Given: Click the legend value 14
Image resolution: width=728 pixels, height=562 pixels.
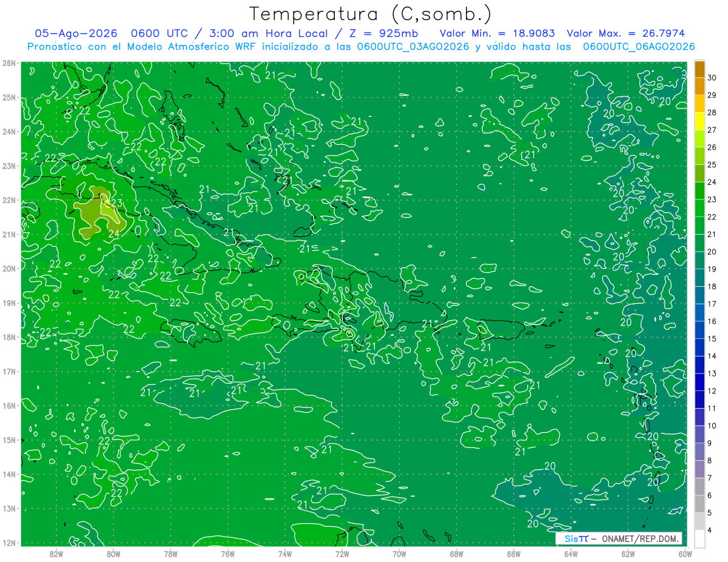Looking at the screenshot, I should tap(712, 356).
